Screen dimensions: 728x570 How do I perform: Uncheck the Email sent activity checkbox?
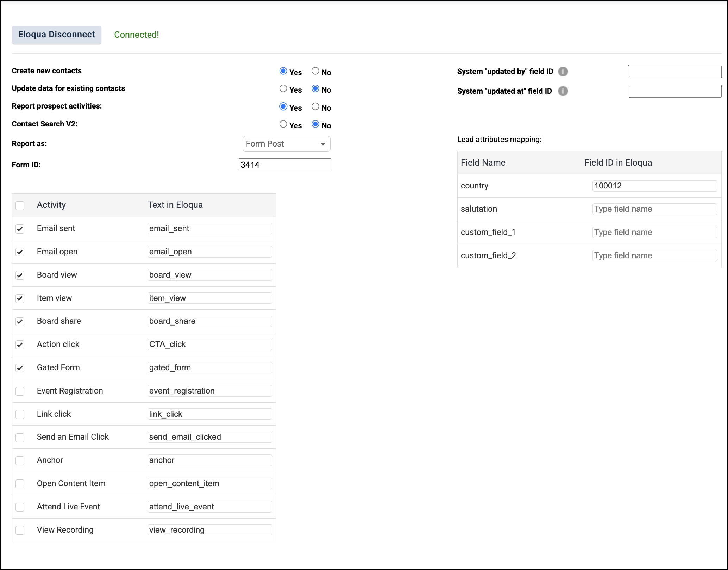click(x=20, y=229)
